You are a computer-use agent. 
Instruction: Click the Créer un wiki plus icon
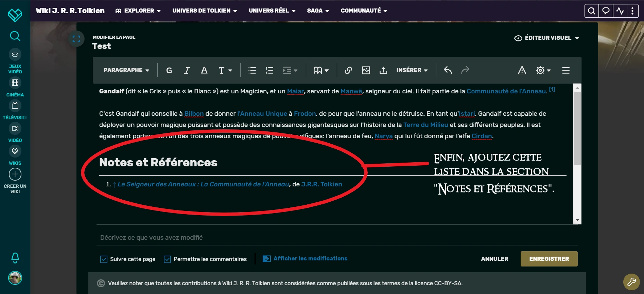pos(15,174)
